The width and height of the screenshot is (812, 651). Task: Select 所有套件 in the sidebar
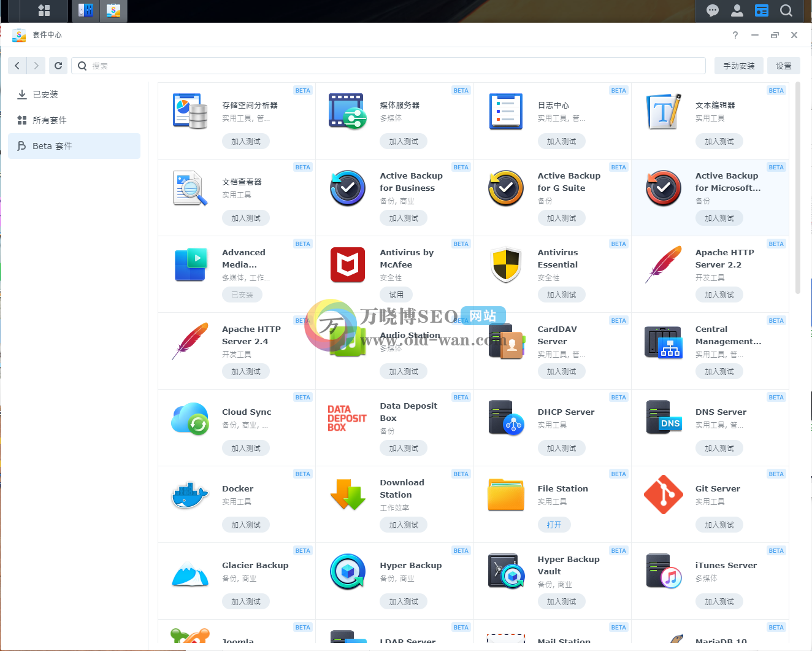coord(74,120)
